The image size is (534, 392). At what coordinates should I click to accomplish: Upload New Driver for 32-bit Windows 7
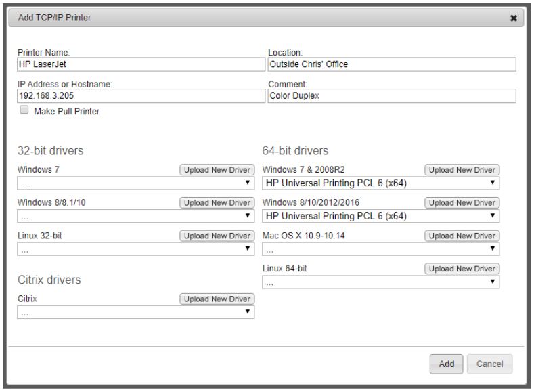tap(217, 170)
